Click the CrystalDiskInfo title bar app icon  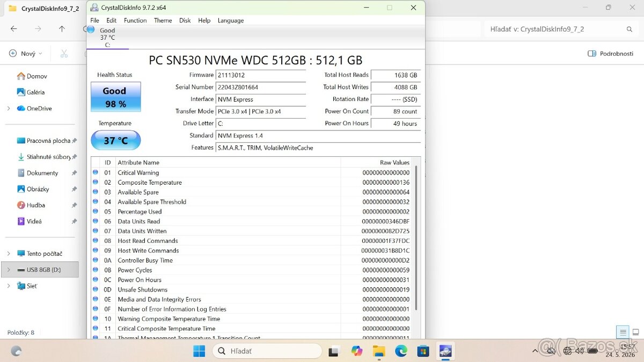click(x=94, y=8)
